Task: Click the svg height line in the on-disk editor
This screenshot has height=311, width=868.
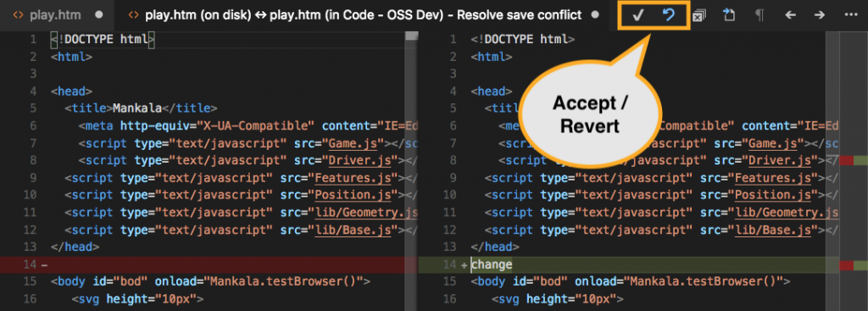Action: tap(137, 299)
